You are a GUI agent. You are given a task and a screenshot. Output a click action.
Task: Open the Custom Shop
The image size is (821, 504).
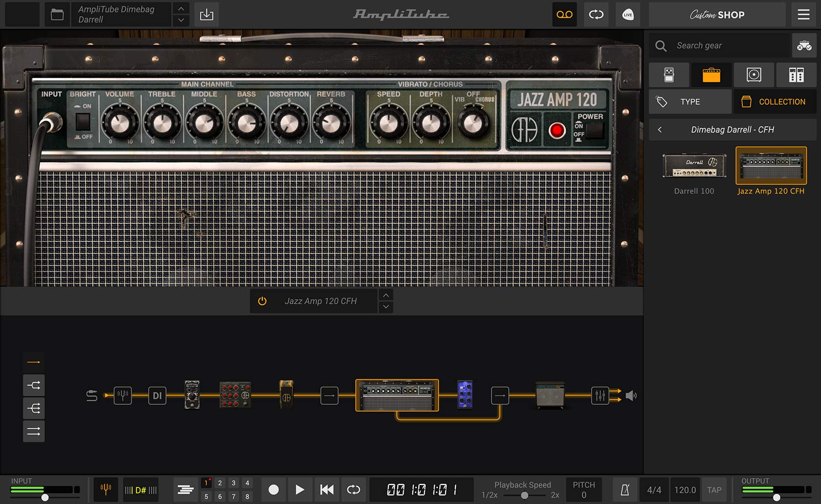[716, 14]
